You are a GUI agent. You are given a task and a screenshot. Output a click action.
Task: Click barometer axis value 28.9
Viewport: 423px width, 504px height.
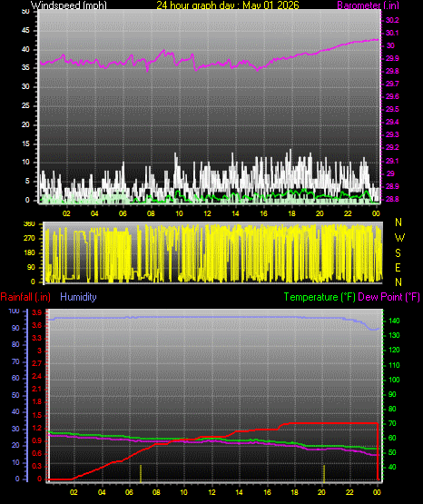392,186
